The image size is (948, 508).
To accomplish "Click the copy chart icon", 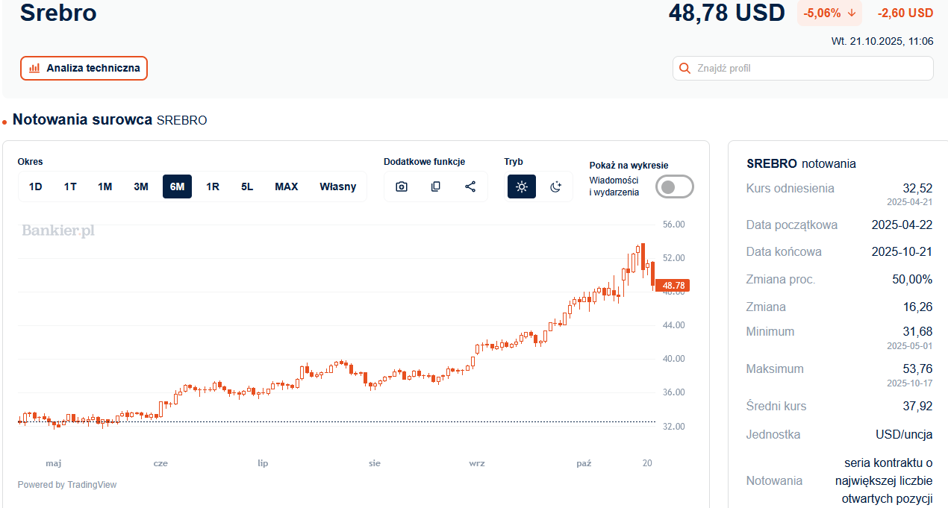I will click(436, 187).
